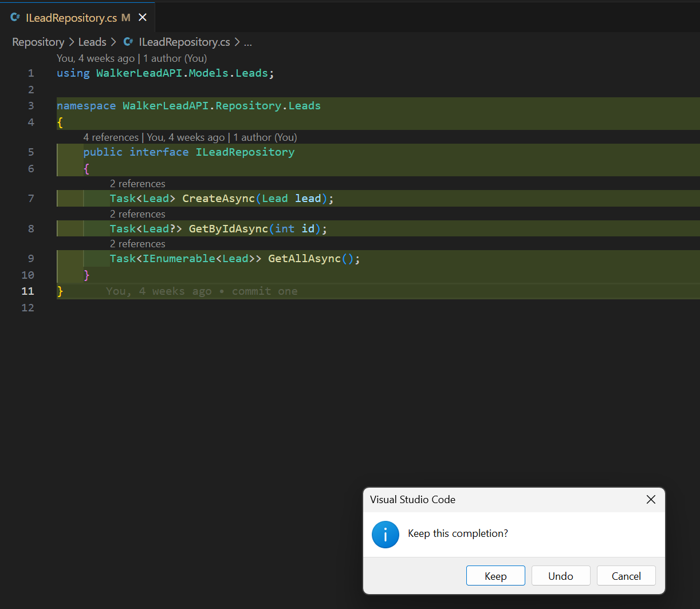Click the 'CreateAsync' method name
The image size is (700, 609).
pyautogui.click(x=219, y=199)
